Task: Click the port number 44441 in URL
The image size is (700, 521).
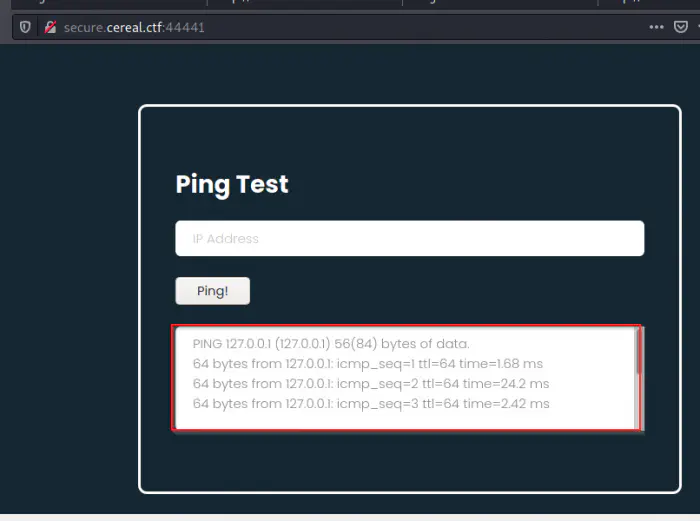Action: [187, 27]
